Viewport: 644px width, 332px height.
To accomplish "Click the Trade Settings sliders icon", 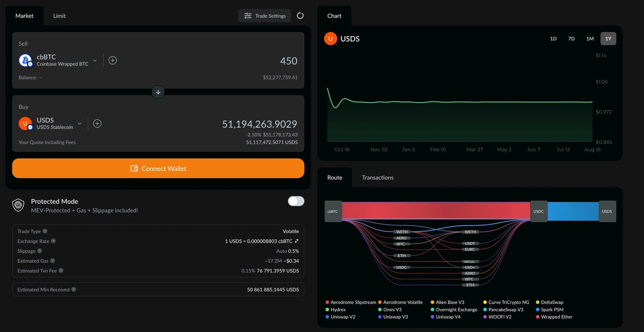I will coord(248,16).
